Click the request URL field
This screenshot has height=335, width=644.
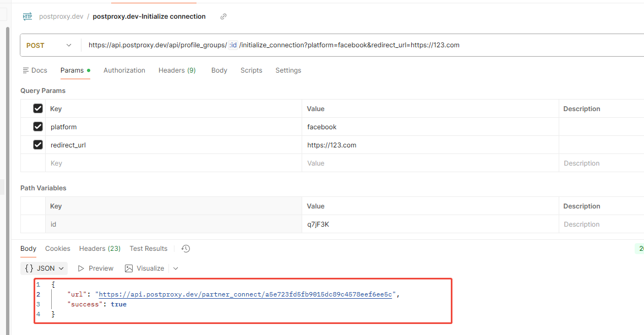[362, 45]
